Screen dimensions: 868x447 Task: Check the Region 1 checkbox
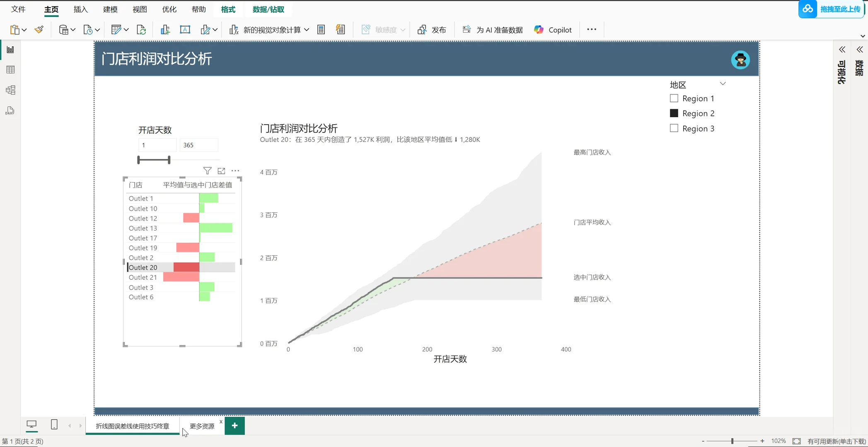click(674, 99)
